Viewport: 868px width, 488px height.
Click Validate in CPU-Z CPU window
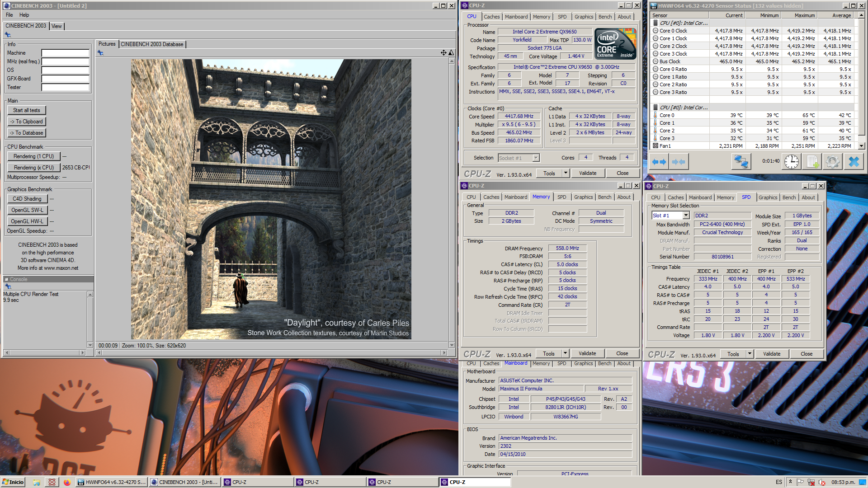[x=588, y=173]
